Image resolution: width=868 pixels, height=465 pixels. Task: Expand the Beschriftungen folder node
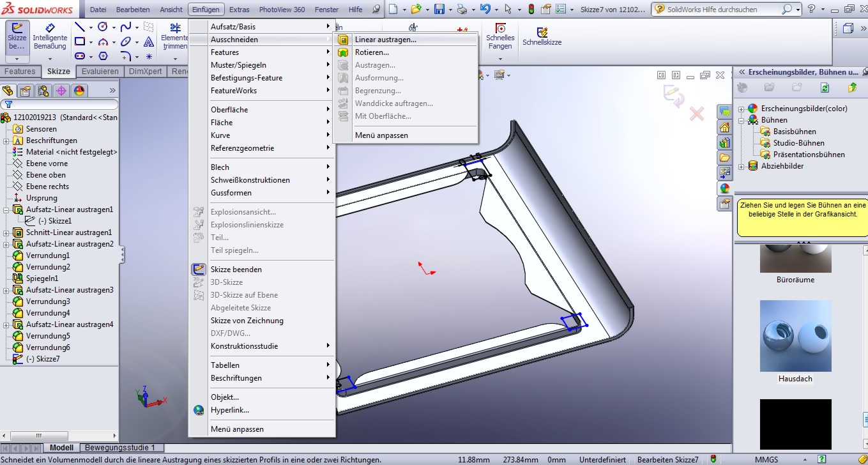point(6,141)
